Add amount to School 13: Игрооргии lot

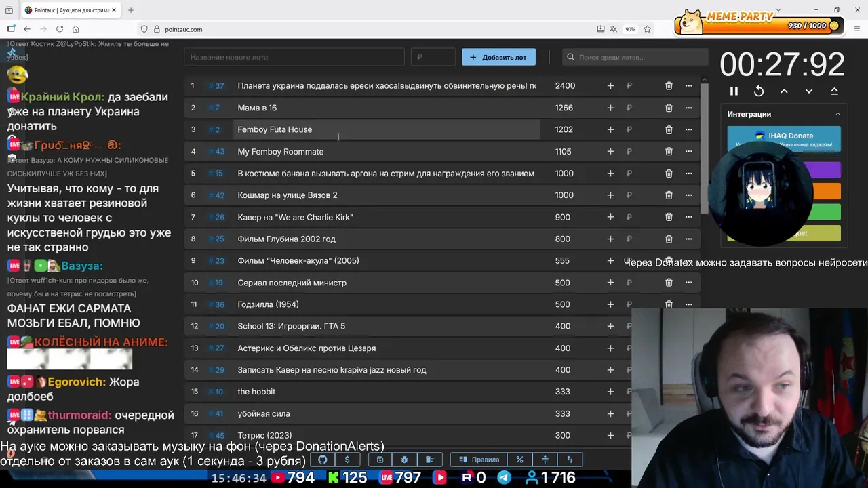(x=610, y=326)
